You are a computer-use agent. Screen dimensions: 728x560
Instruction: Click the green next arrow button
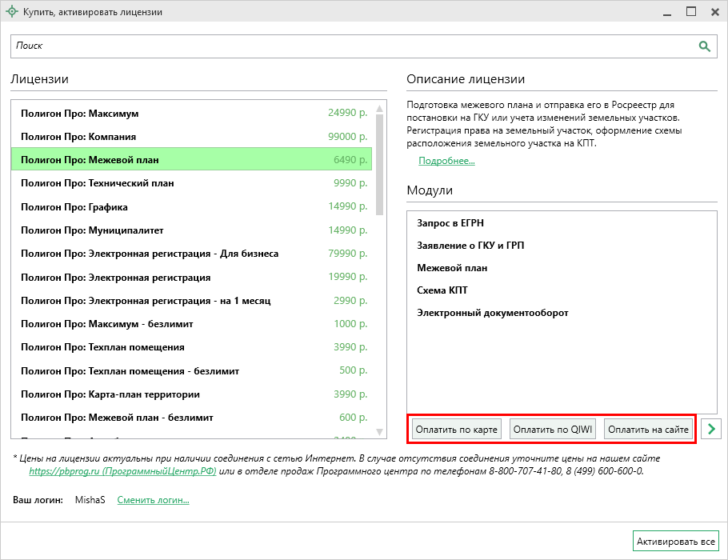pyautogui.click(x=710, y=429)
